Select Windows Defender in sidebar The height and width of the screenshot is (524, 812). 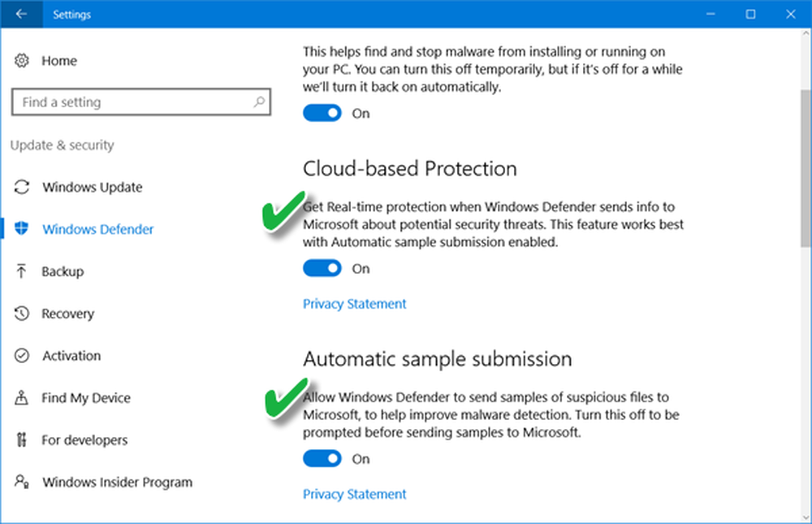(x=98, y=229)
